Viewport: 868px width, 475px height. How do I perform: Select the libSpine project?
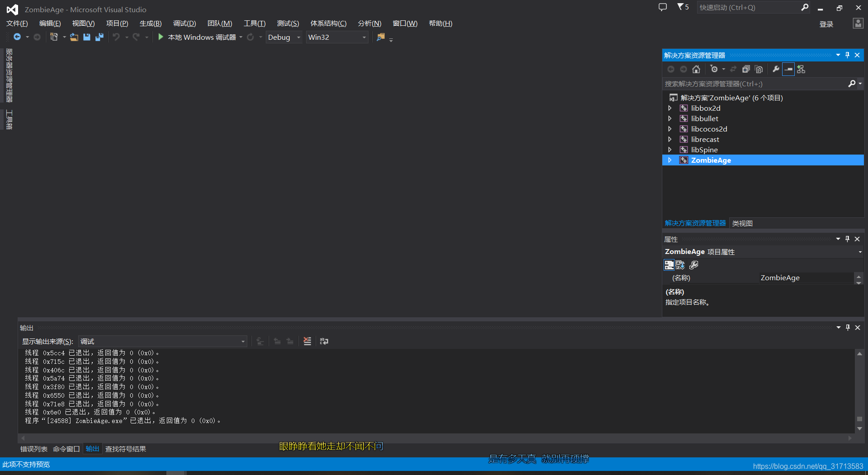(704, 150)
